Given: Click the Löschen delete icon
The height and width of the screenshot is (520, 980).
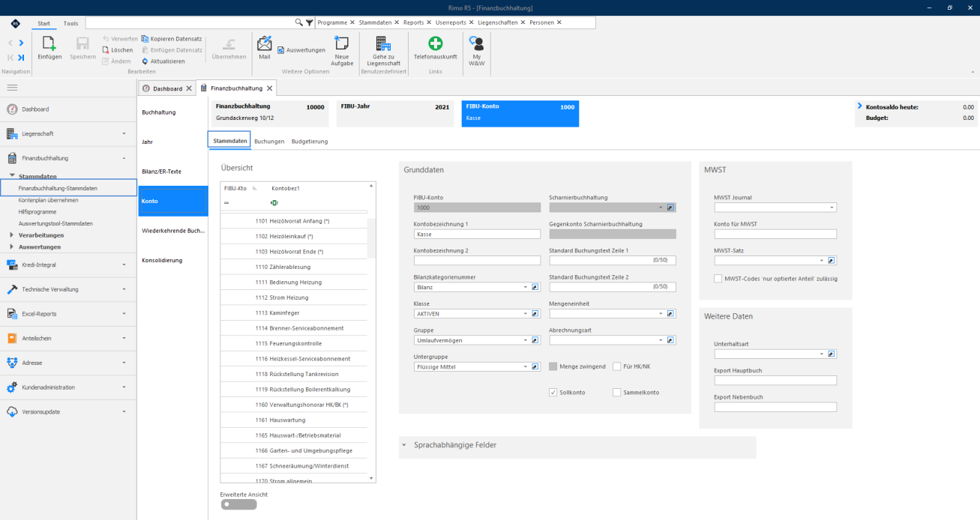Looking at the screenshot, I should point(106,50).
